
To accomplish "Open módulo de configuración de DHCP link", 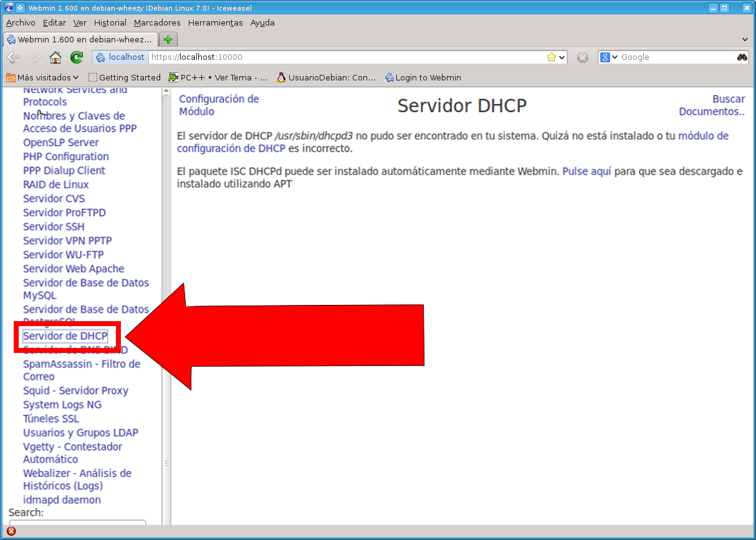I will coord(452,142).
